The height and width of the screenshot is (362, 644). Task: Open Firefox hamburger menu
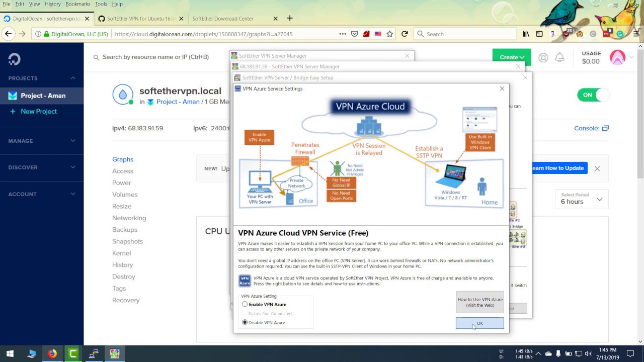point(636,34)
